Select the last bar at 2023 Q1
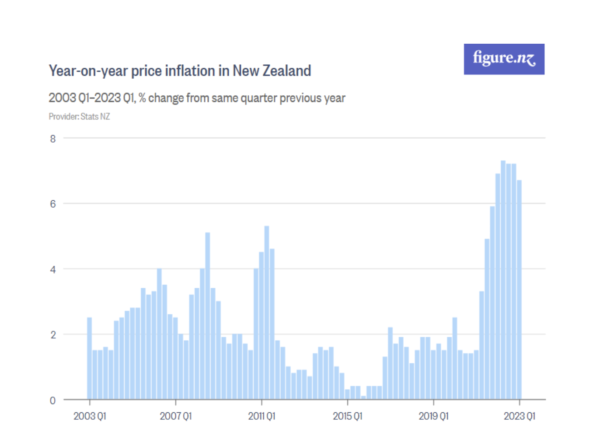Image resolution: width=600 pixels, height=439 pixels. pos(519,290)
